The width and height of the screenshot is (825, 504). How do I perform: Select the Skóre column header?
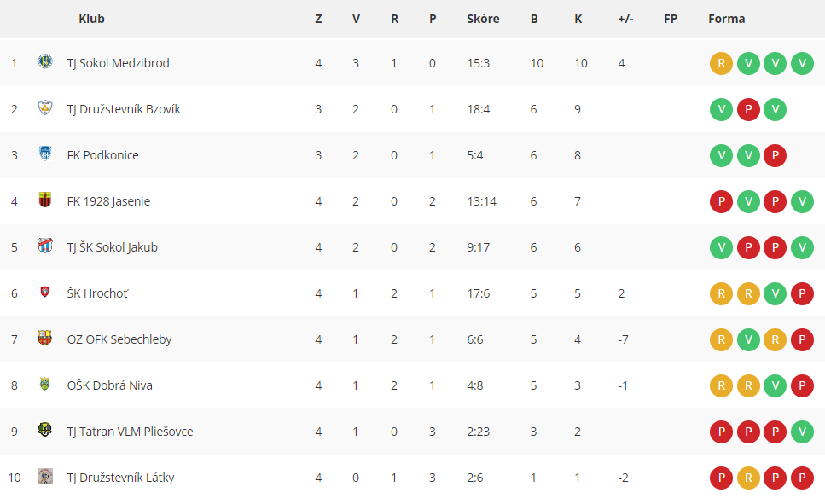click(483, 19)
